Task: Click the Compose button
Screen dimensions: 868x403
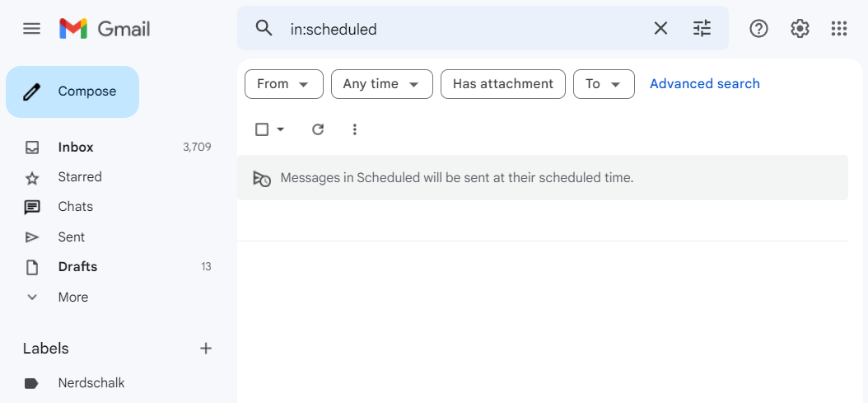Action: coord(72,91)
